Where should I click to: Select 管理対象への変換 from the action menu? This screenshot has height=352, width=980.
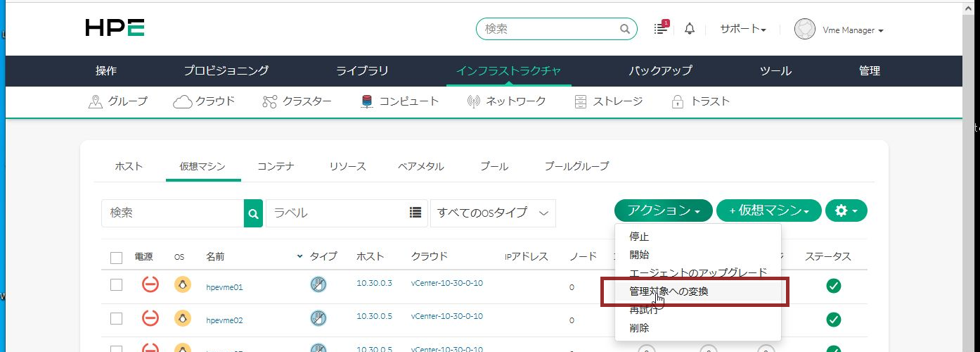(x=668, y=291)
